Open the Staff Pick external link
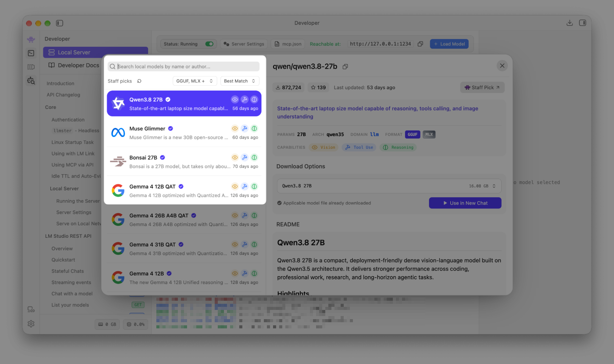The height and width of the screenshot is (364, 614). pyautogui.click(x=482, y=88)
